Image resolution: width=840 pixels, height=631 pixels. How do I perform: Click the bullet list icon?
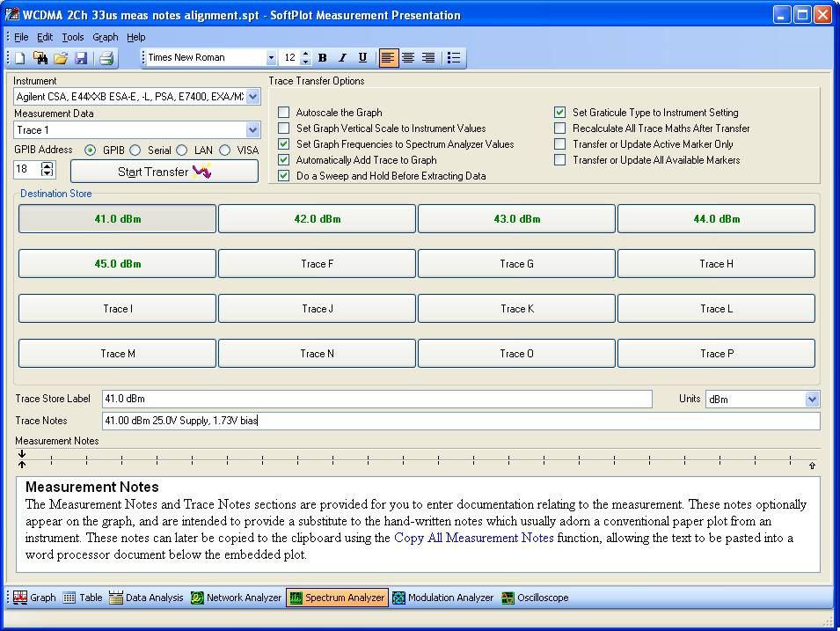click(454, 58)
